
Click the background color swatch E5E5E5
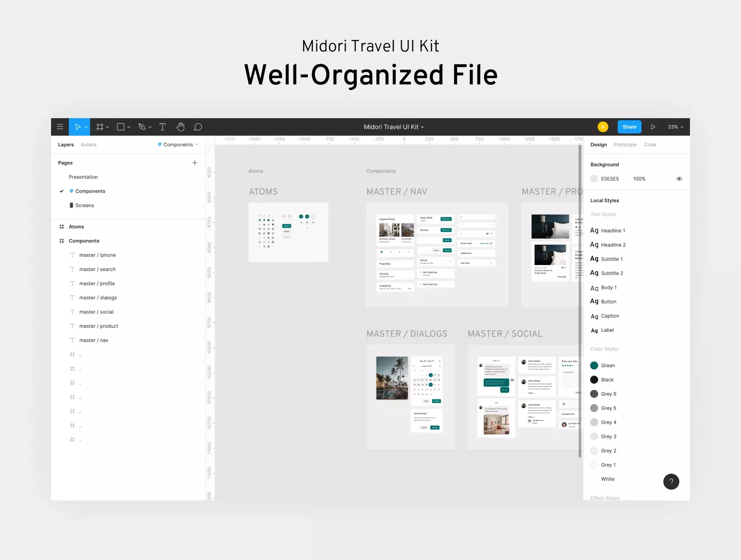[594, 179]
